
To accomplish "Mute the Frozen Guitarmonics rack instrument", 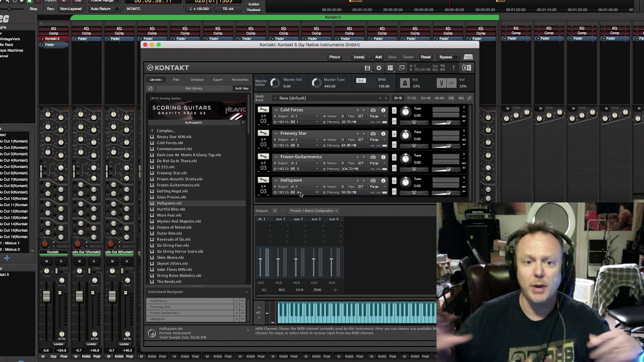I will pyautogui.click(x=394, y=168).
